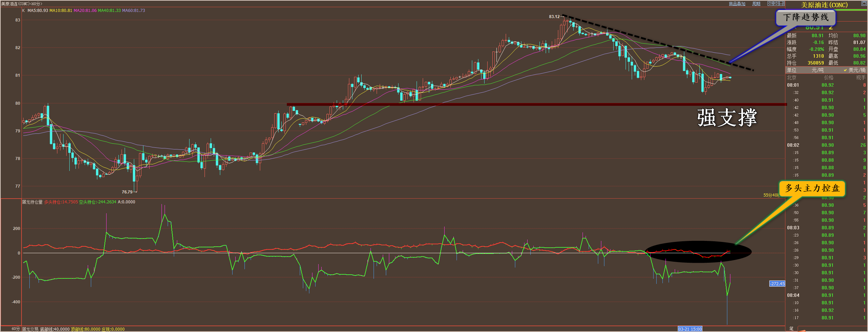Click the 昨结 value 81.07
This screenshot has width=868, height=332.
tap(859, 42)
